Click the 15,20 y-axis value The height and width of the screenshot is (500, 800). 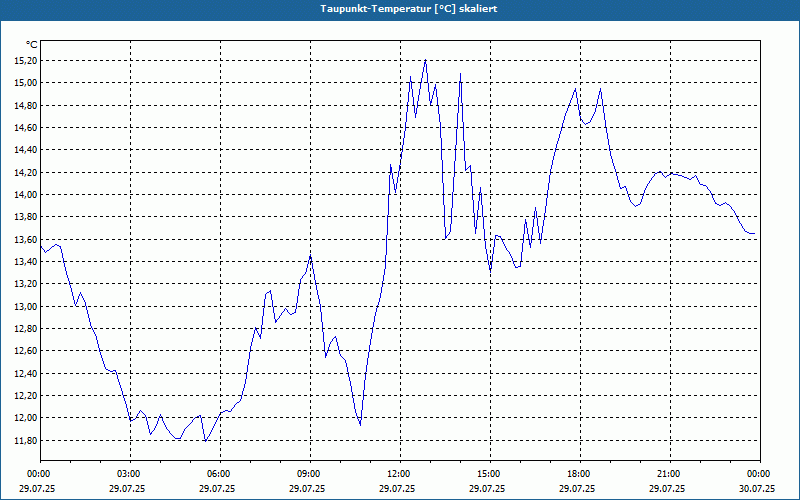(26, 61)
